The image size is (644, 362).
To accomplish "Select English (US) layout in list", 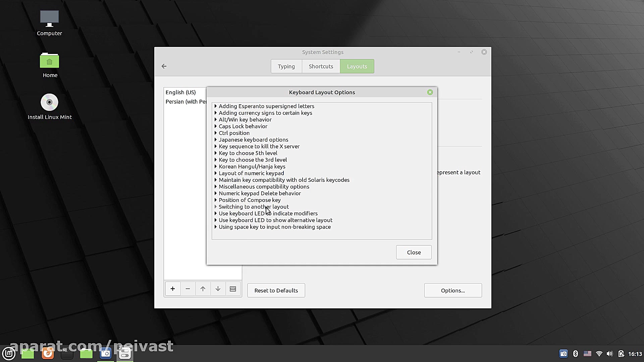I will pyautogui.click(x=181, y=93).
